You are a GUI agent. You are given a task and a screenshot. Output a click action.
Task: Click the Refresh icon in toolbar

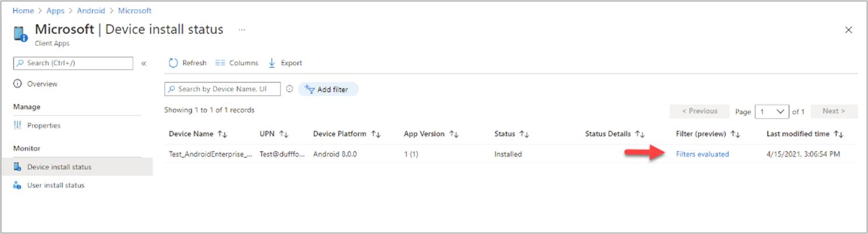tap(173, 63)
